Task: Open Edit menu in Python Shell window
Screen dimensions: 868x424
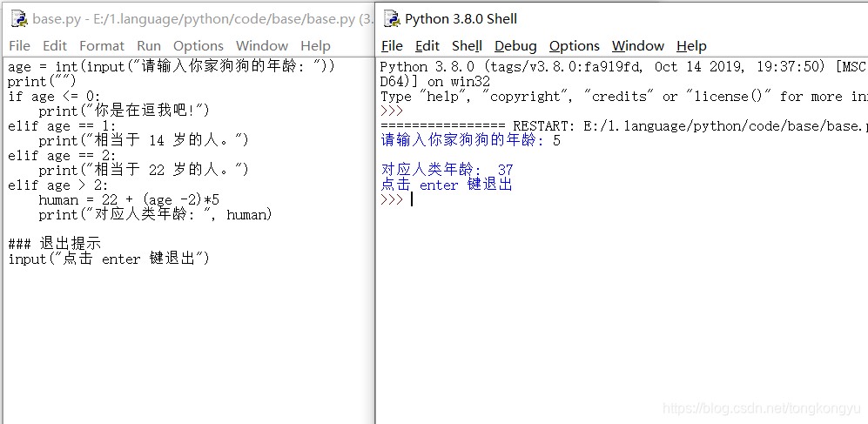Action: click(427, 46)
